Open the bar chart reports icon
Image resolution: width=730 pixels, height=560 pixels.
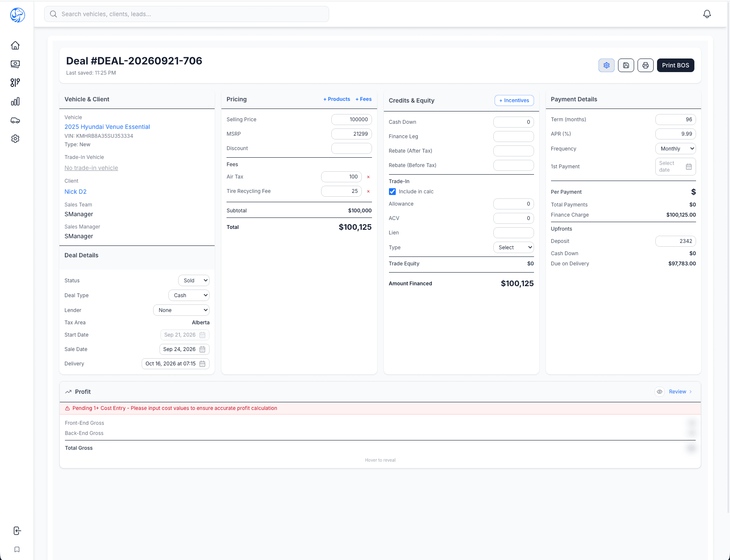point(15,101)
